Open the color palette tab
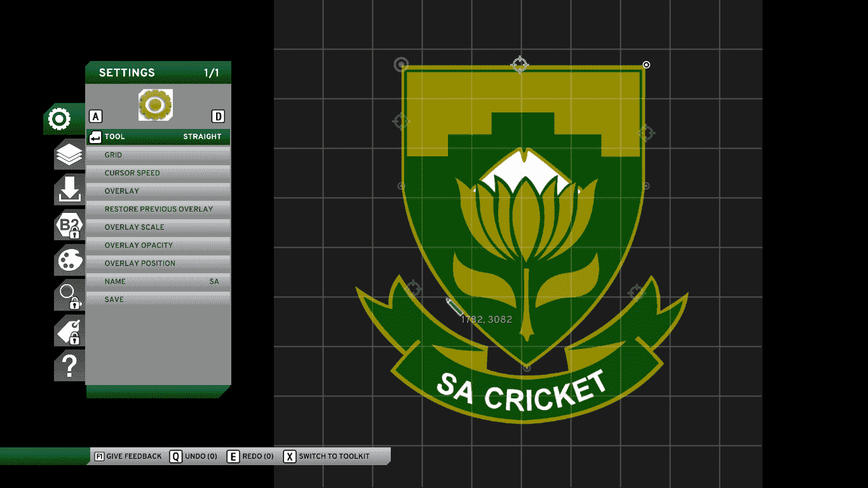The height and width of the screenshot is (488, 868). [69, 261]
